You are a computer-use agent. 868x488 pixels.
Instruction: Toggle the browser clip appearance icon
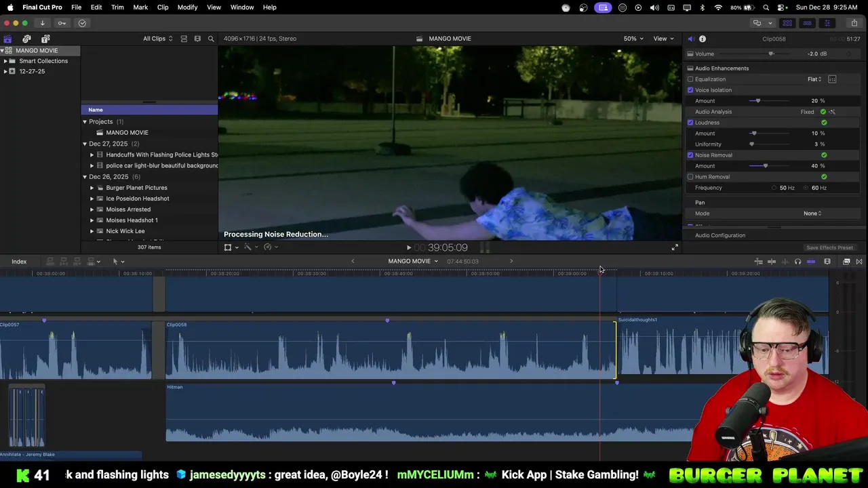(184, 39)
